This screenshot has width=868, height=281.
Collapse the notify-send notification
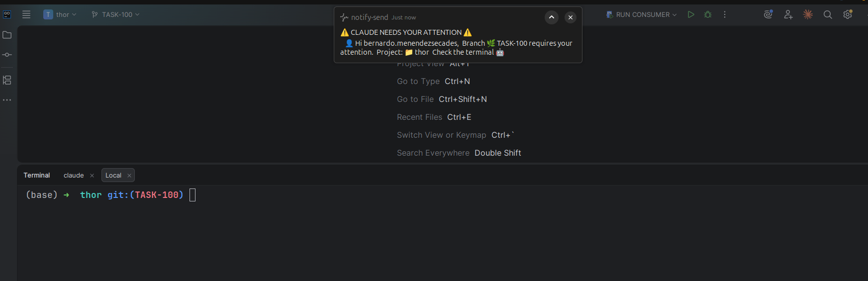point(552,17)
